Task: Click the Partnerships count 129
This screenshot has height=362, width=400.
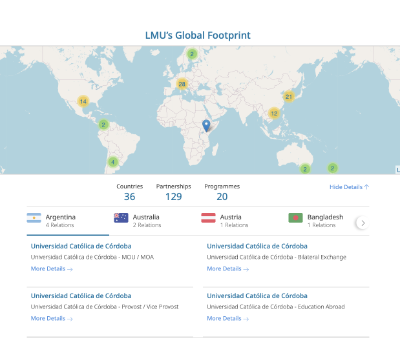Action: point(174,197)
